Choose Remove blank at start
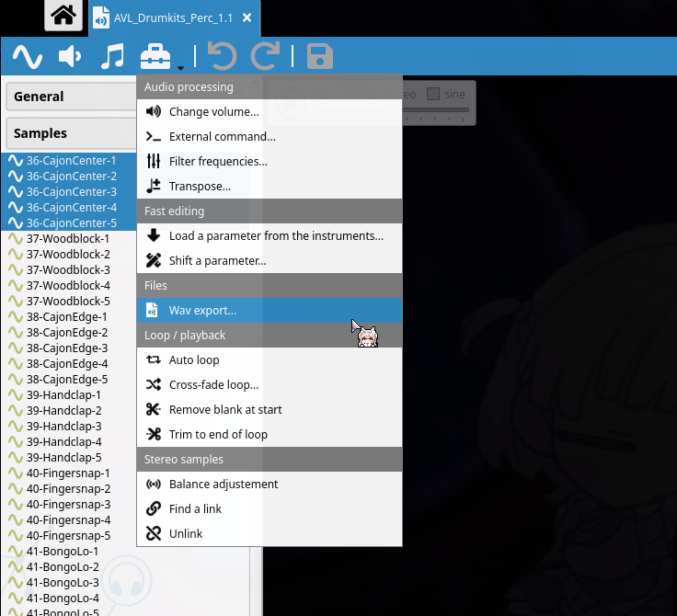The image size is (677, 616). (225, 410)
